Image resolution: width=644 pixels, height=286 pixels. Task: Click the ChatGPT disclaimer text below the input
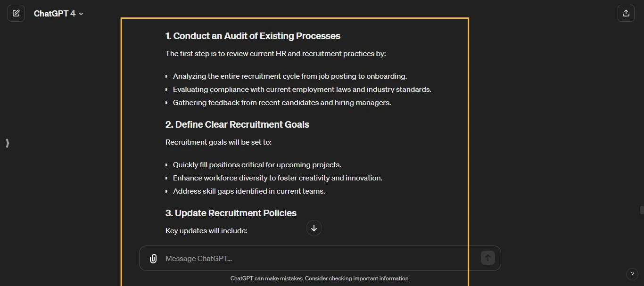coord(320,278)
